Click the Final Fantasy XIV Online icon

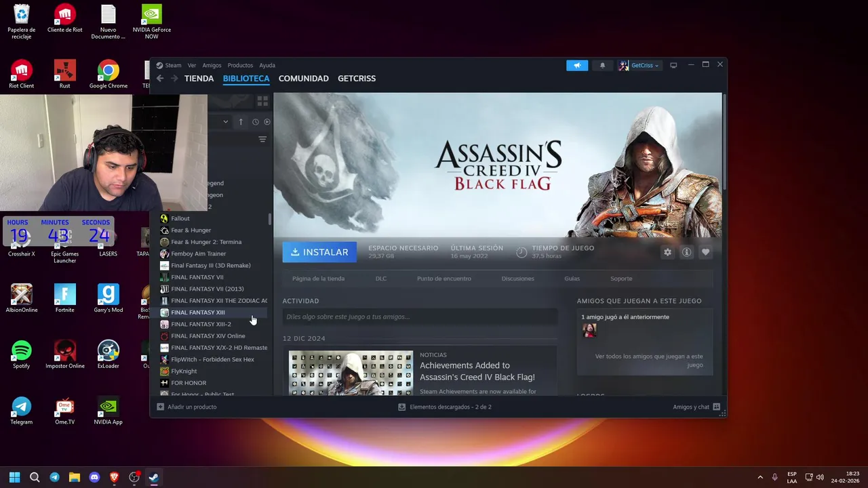click(x=164, y=336)
